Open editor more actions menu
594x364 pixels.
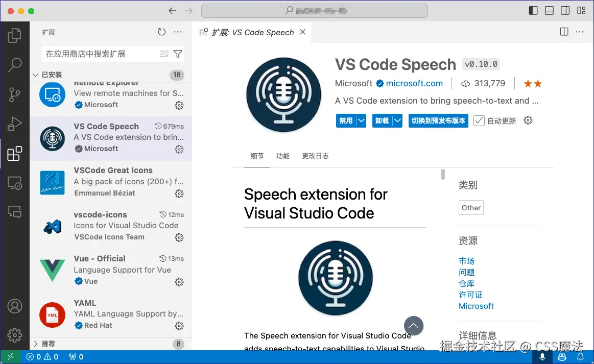[x=580, y=32]
